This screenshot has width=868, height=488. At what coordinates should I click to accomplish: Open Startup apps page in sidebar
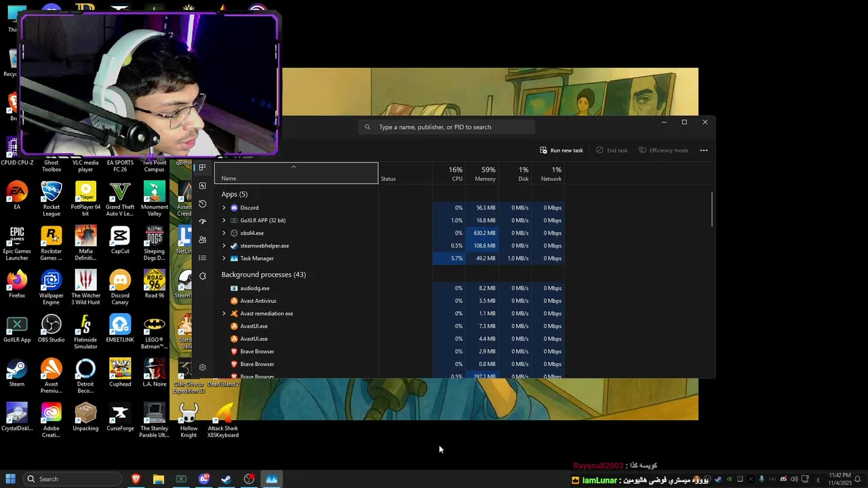[x=202, y=222]
